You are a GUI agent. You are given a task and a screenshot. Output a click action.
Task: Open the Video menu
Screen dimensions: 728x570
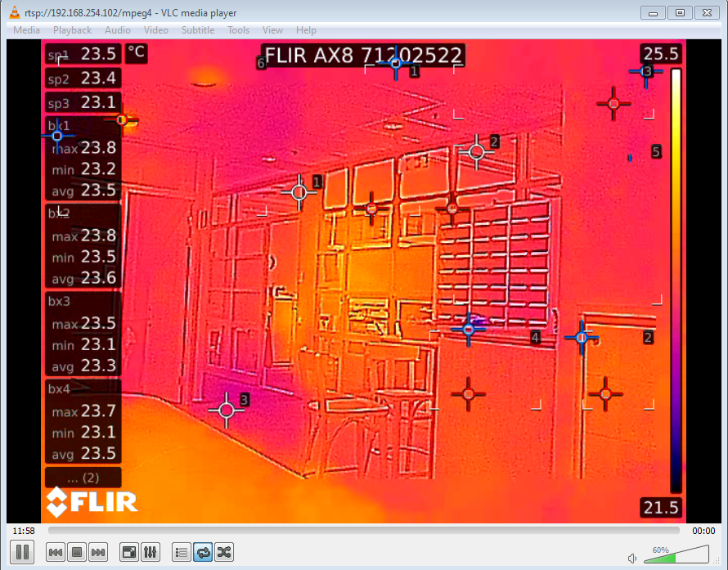coord(155,29)
